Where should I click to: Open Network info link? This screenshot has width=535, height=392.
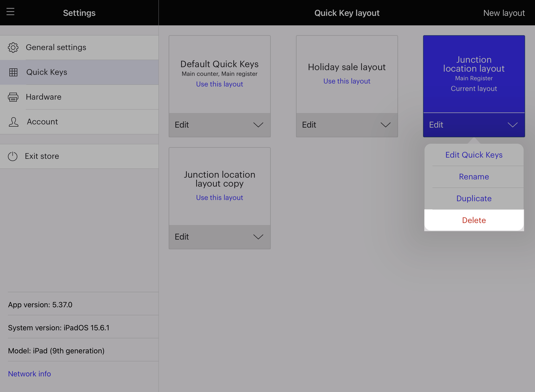tap(29, 374)
